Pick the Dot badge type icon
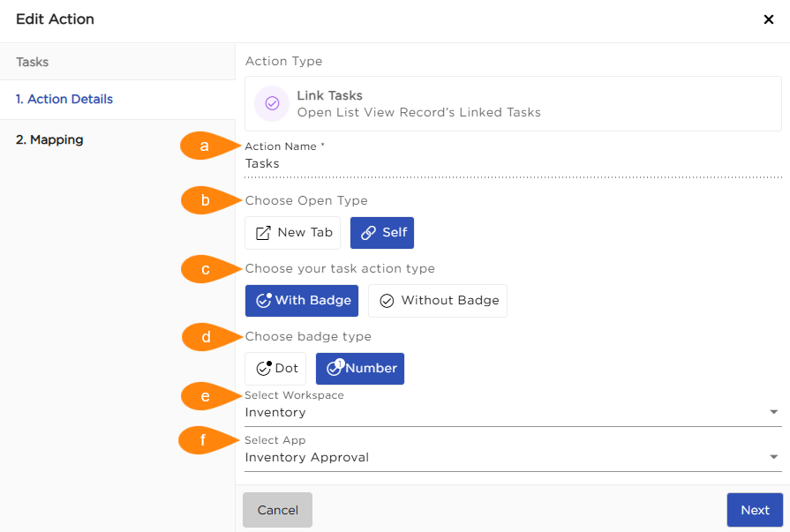This screenshot has height=532, width=790. click(263, 368)
